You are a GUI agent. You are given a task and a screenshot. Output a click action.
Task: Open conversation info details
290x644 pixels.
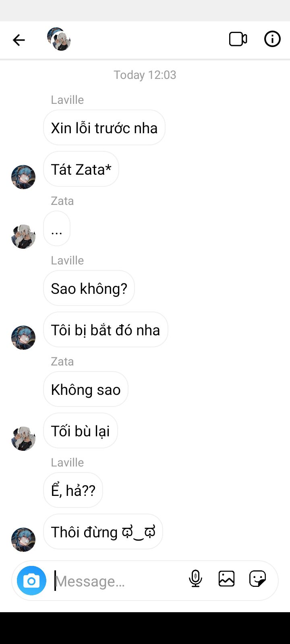[x=272, y=39]
